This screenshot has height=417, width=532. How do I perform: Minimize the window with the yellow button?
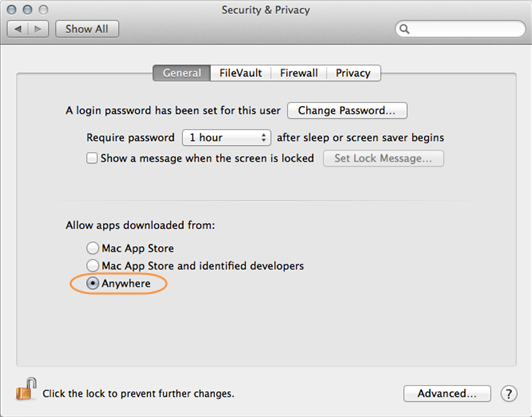coord(27,10)
